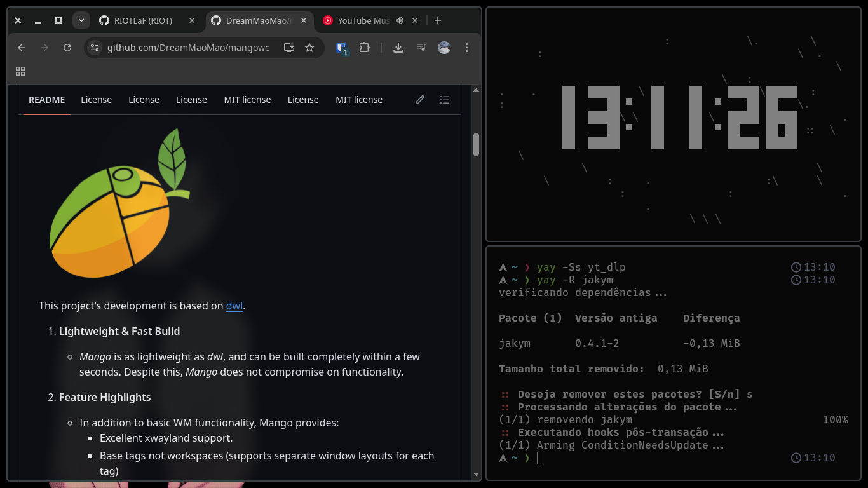Open a new browser tab
This screenshot has width=868, height=488.
point(438,20)
